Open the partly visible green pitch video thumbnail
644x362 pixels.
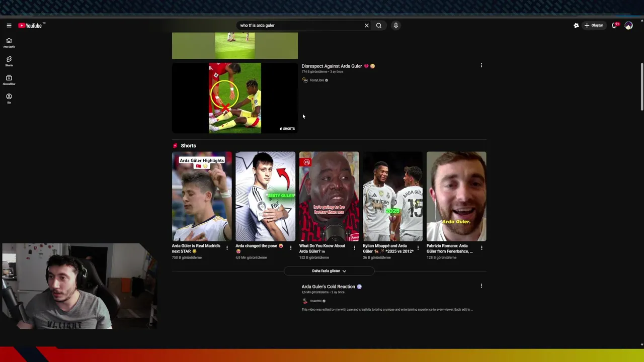tap(235, 46)
